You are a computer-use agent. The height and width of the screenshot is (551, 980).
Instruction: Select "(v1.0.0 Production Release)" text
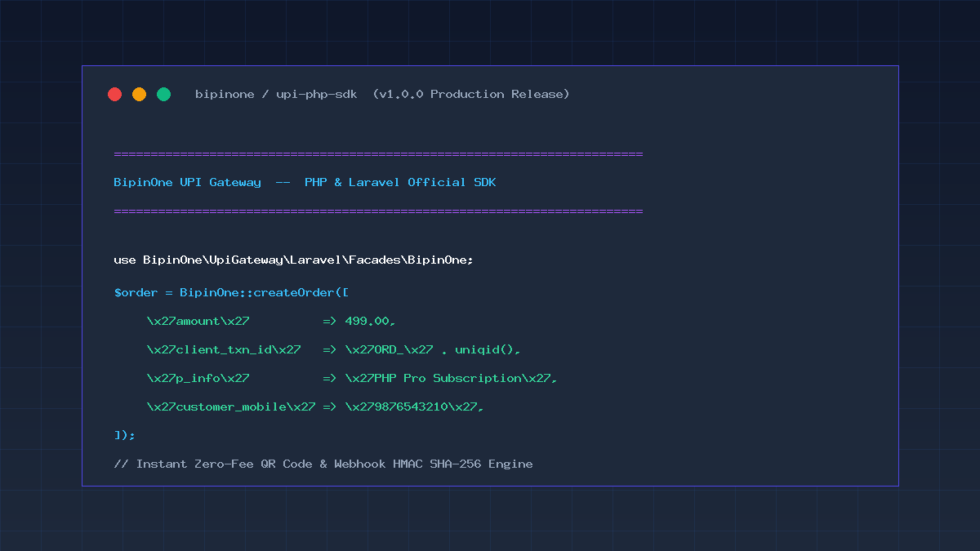471,95
